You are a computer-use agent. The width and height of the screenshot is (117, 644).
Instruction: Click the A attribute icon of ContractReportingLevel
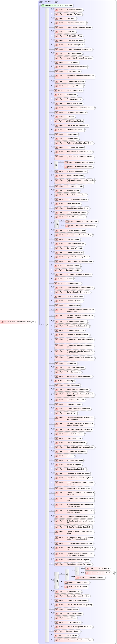coord(43,5)
